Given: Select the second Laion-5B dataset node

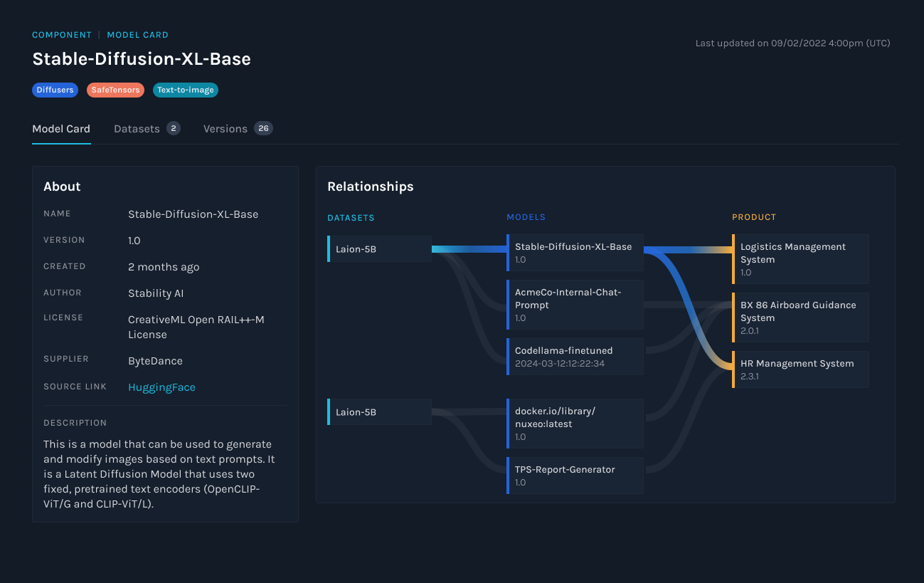Looking at the screenshot, I should [x=378, y=411].
